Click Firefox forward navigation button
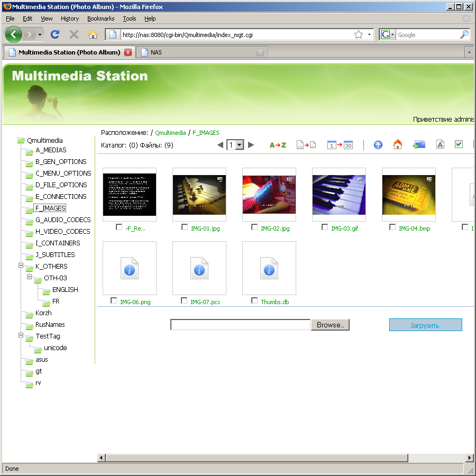 29,34
